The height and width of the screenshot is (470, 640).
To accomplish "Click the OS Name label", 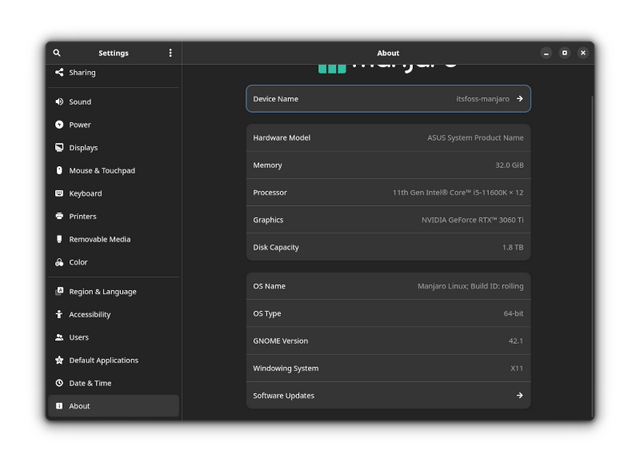I will point(269,286).
